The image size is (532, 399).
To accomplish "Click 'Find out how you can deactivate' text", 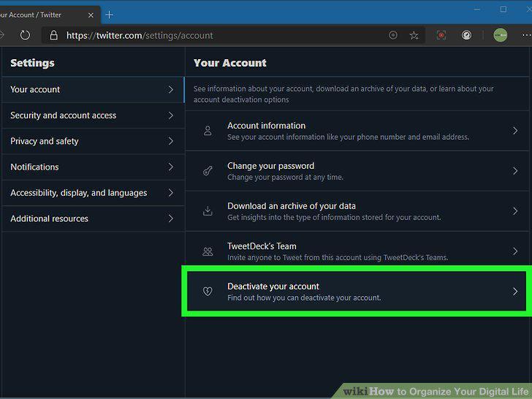I will [x=304, y=298].
